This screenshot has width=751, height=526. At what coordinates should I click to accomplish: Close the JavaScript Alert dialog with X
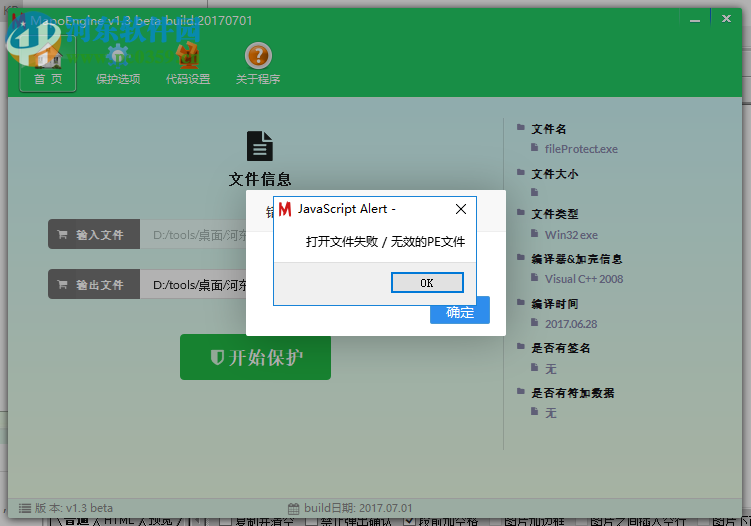461,209
